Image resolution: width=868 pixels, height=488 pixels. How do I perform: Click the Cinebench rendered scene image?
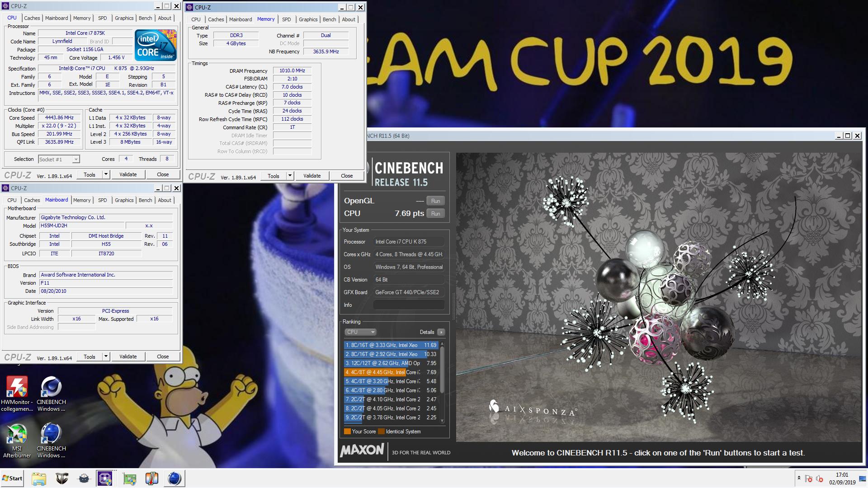tap(659, 297)
